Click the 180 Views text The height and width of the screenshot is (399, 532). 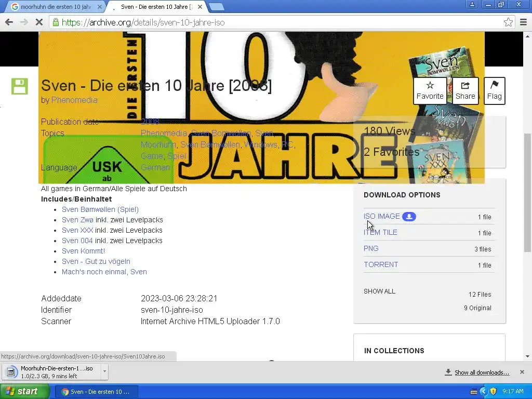(x=390, y=131)
